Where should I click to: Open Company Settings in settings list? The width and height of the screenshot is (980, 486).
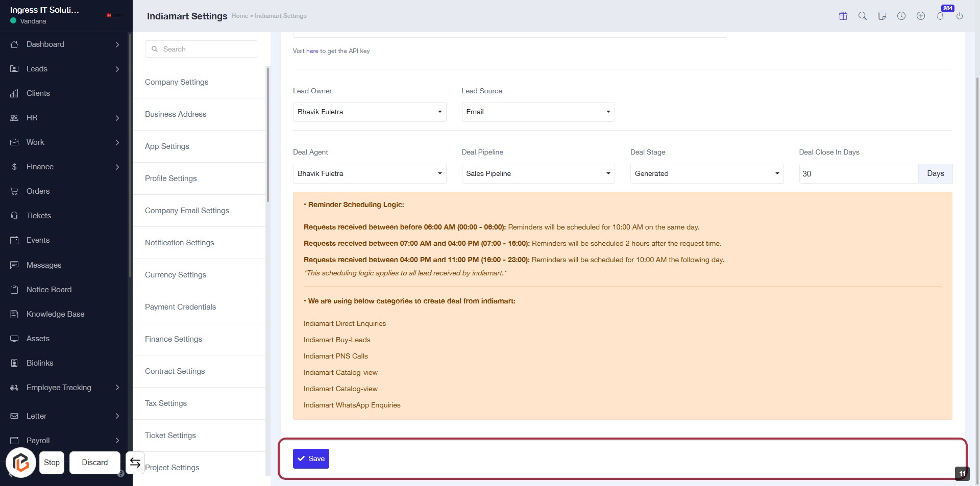(x=177, y=82)
